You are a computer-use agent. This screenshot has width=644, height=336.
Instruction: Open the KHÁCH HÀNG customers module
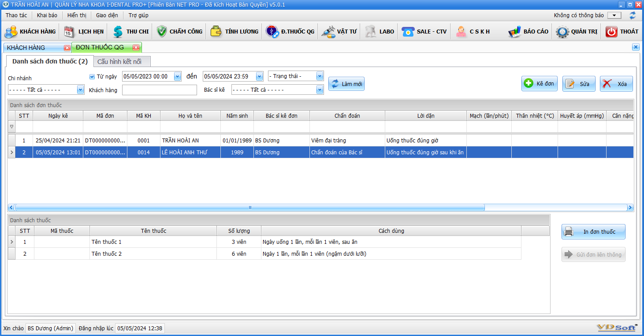[x=30, y=31]
